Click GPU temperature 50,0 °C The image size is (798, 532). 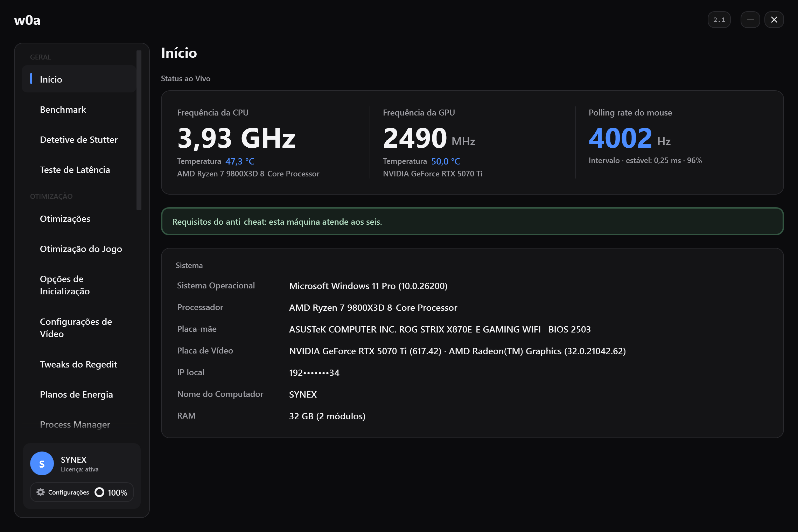446,161
